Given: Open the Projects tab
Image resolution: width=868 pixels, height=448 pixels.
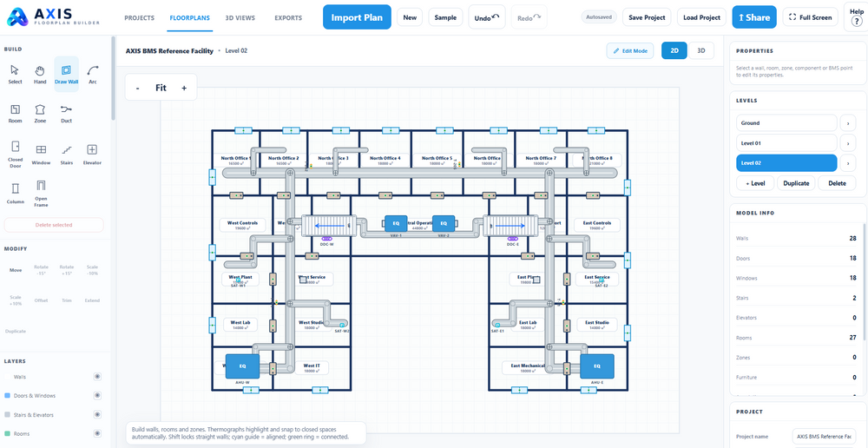Looking at the screenshot, I should point(140,17).
